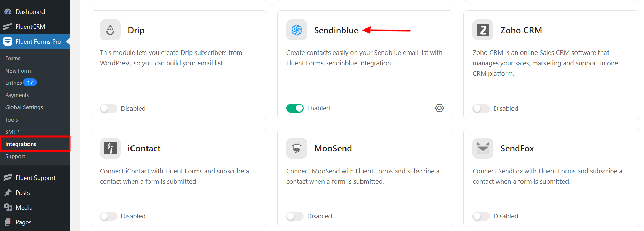Click the iContact logo icon
Viewport: 644px width, 231px height.
(110, 148)
